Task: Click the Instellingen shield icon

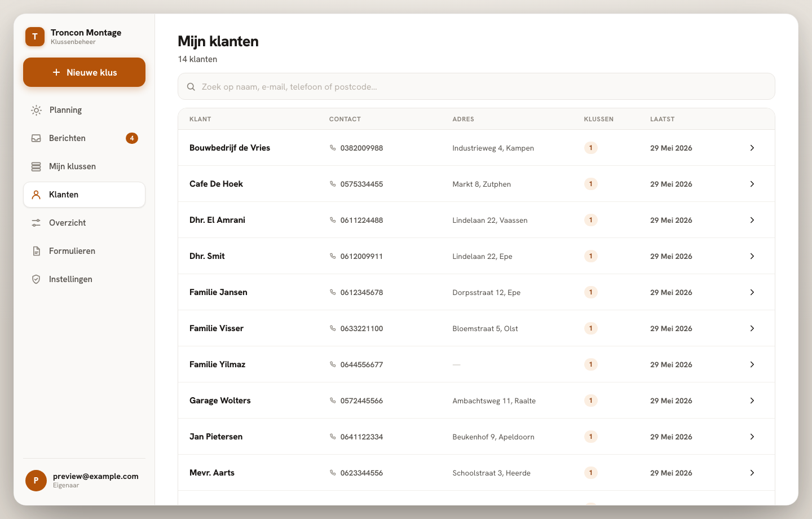Action: 36,279
